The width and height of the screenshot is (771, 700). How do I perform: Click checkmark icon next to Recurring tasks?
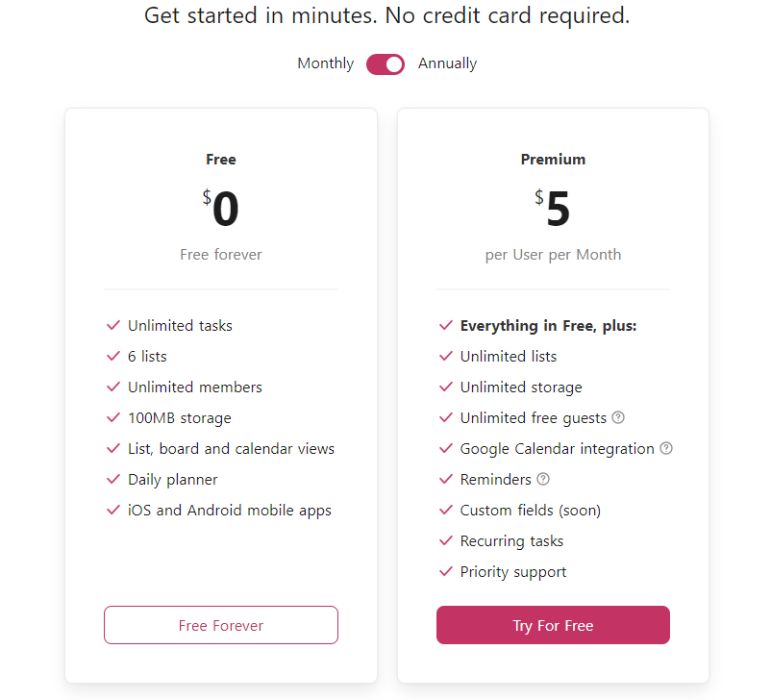pos(445,541)
